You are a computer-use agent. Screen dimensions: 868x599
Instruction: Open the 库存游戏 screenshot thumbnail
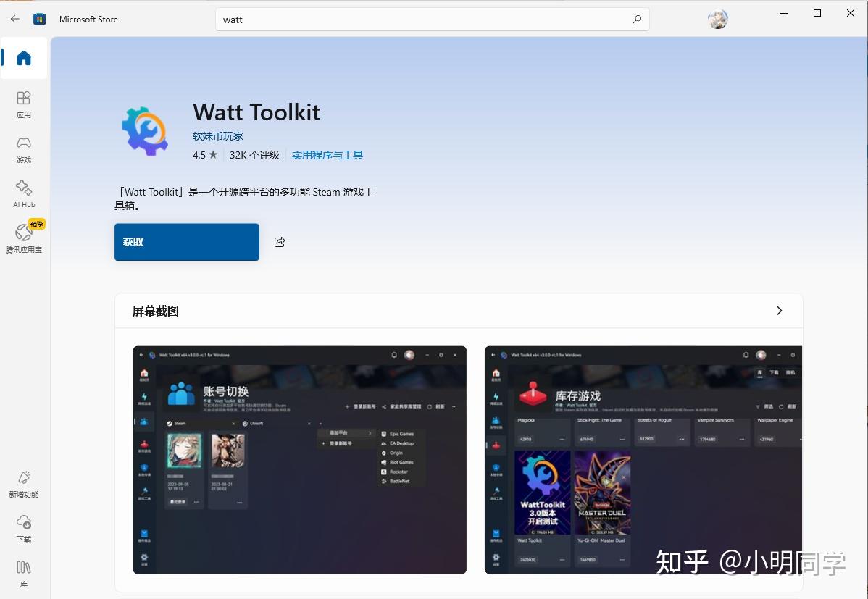point(643,459)
